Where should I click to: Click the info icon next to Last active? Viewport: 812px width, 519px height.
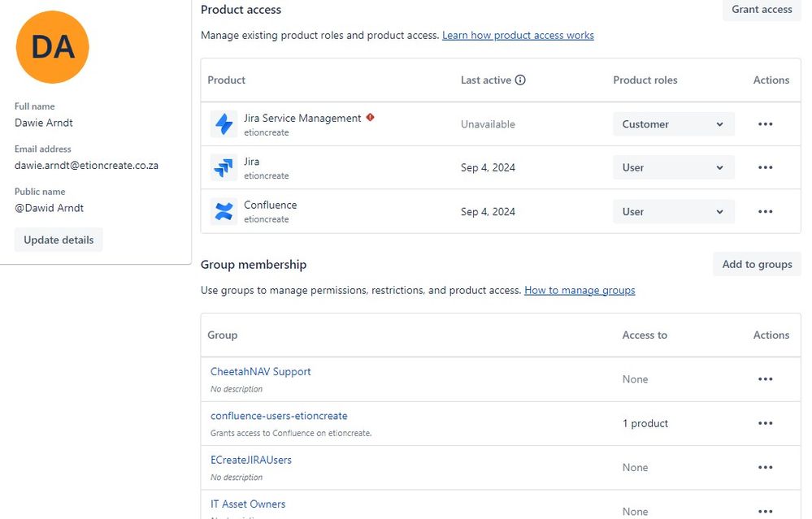[x=520, y=80]
